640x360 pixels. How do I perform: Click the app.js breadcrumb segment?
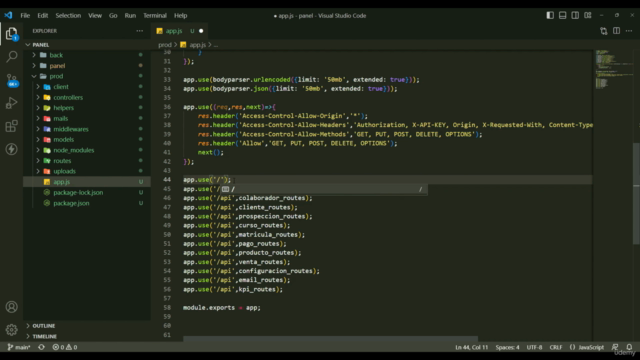tap(198, 45)
